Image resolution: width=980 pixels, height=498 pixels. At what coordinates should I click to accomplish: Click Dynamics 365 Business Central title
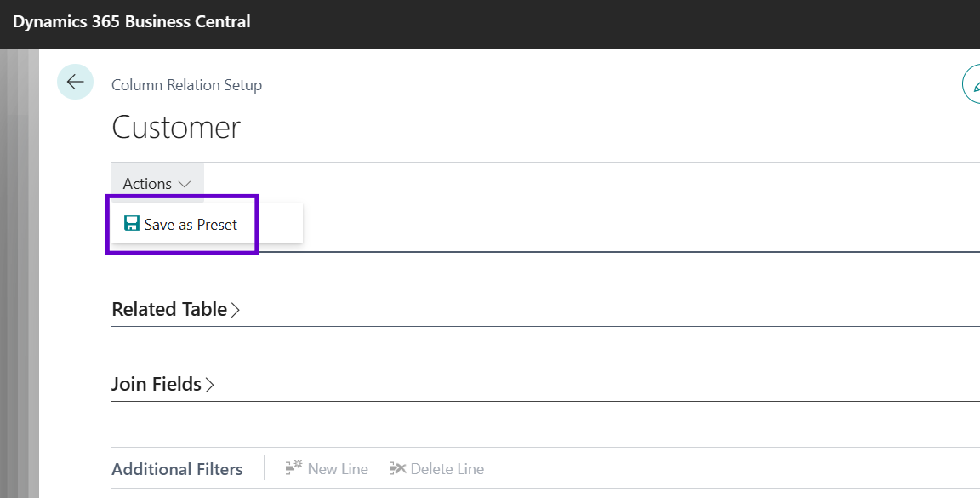(x=132, y=22)
